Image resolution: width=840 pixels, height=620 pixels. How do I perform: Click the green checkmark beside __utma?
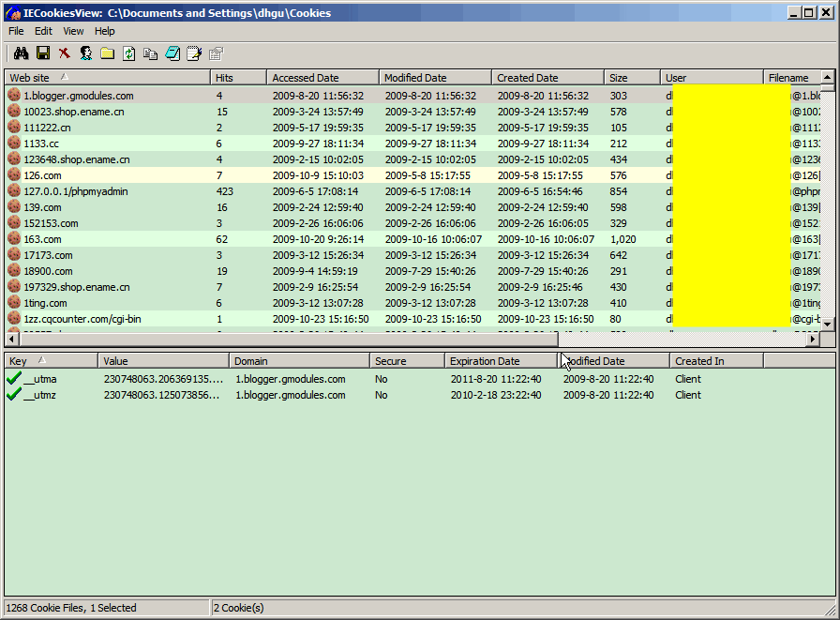click(x=14, y=379)
